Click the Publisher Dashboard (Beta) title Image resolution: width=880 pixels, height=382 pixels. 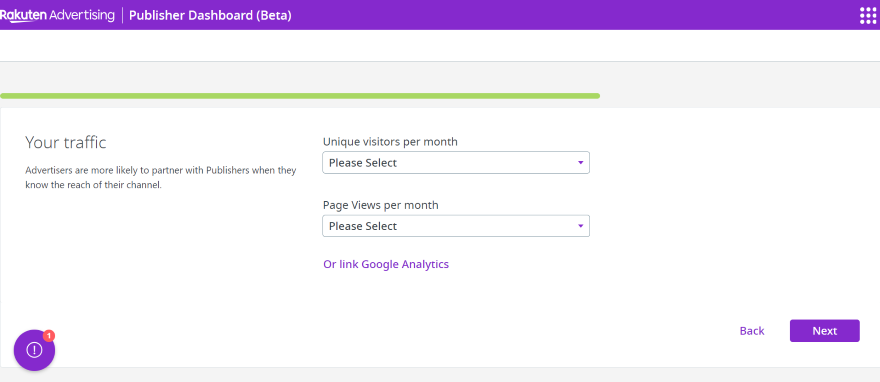point(210,15)
